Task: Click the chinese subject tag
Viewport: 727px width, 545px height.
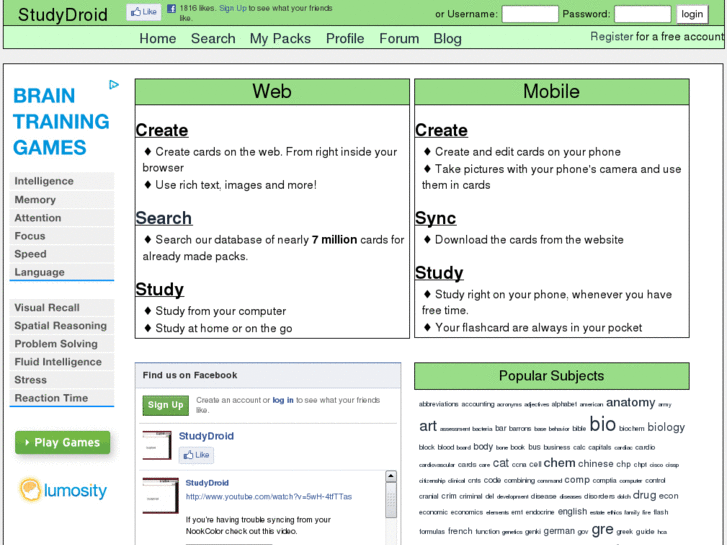Action: click(x=596, y=464)
